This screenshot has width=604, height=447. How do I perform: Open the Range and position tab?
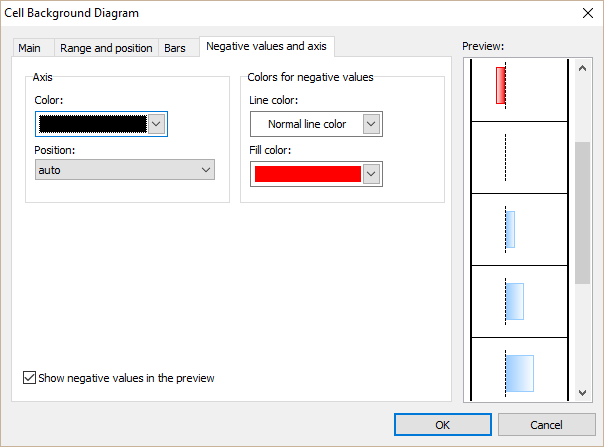[x=106, y=48]
